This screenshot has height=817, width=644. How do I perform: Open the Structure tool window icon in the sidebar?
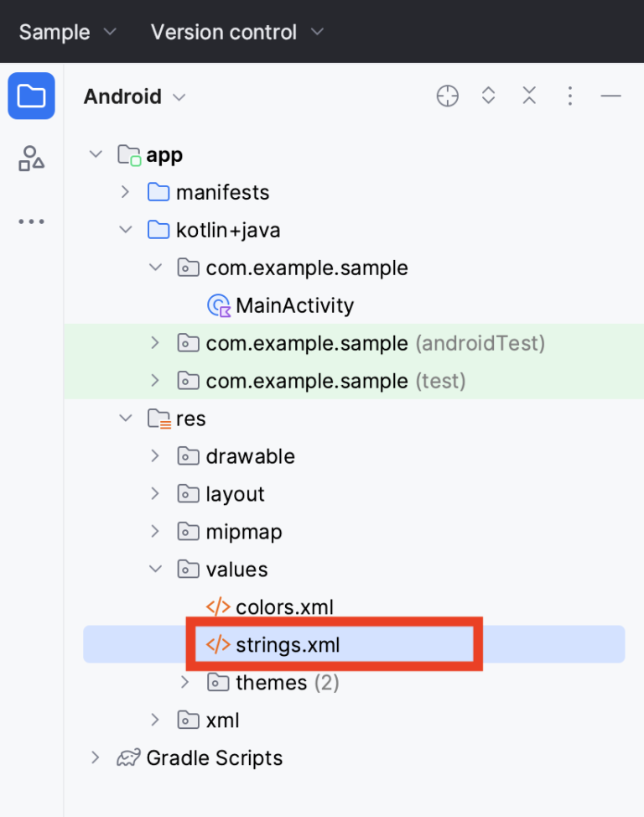[31, 158]
